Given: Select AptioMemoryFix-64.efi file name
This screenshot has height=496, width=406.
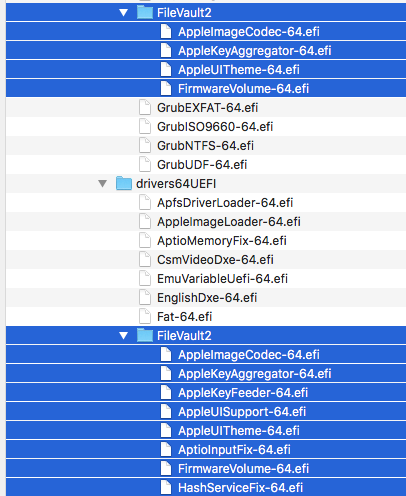Looking at the screenshot, I should coord(222,241).
